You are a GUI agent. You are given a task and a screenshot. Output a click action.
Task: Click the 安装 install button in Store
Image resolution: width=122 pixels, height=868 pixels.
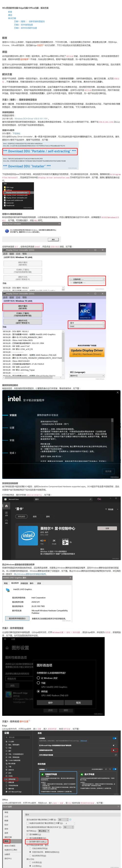point(107,528)
